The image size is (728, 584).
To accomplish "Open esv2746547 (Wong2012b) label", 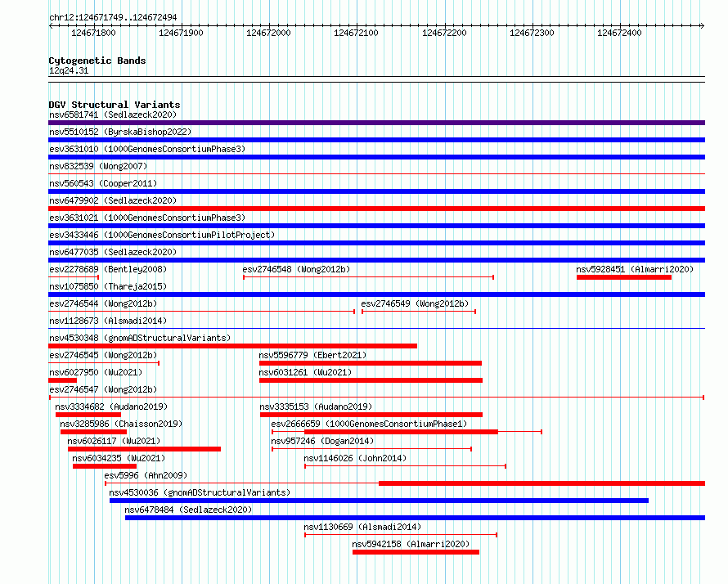I will click(103, 389).
